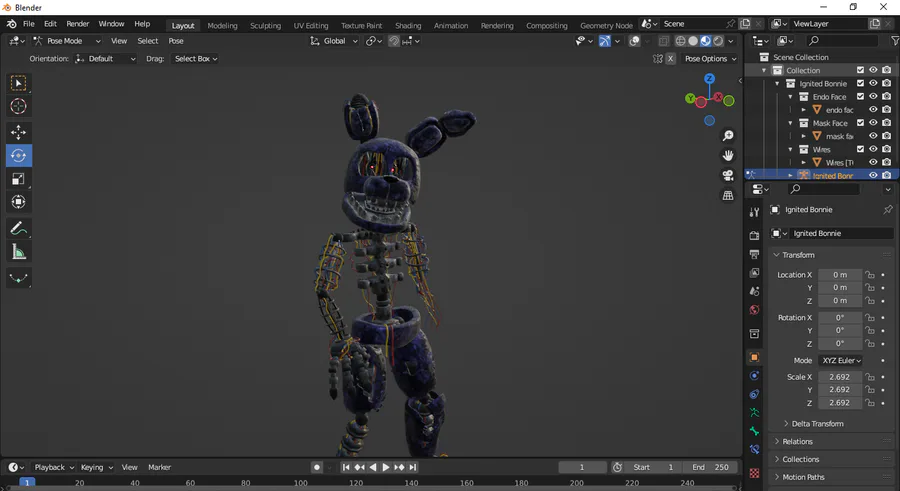The width and height of the screenshot is (900, 491).
Task: Select the Annotate tool
Action: click(18, 229)
